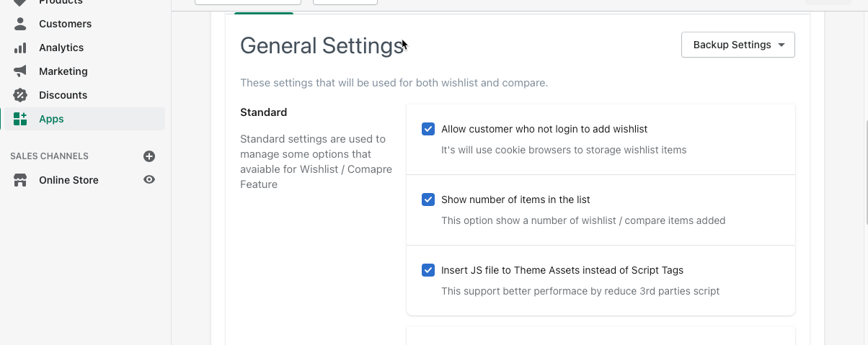View online store via eye icon

coord(149,180)
